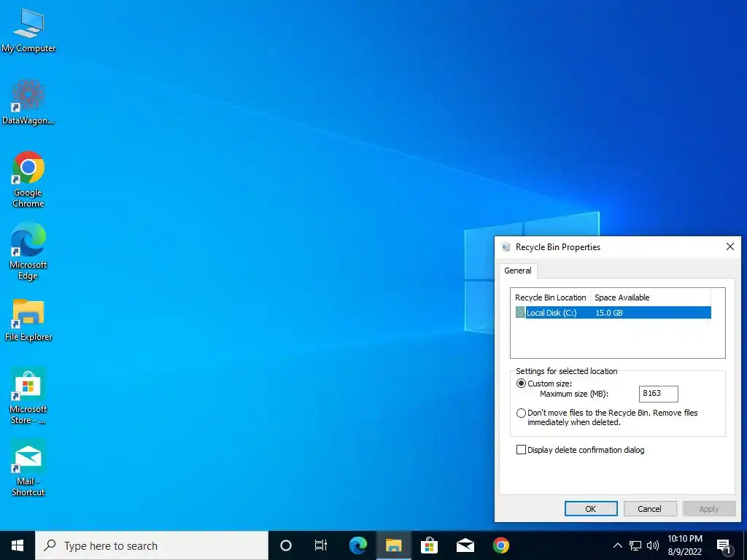Open the Mail app from the taskbar
Viewport: 747px width, 560px height.
click(465, 545)
